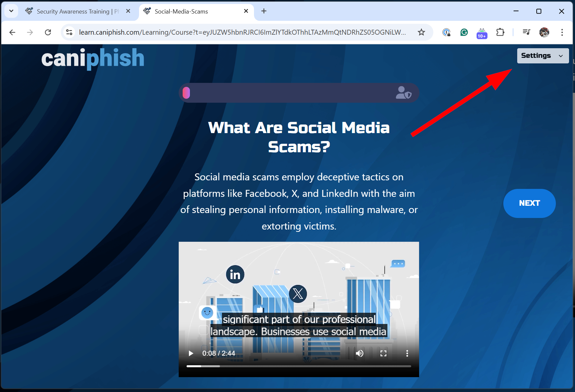Open media controls icon in toolbar
575x392 pixels.
(x=526, y=32)
